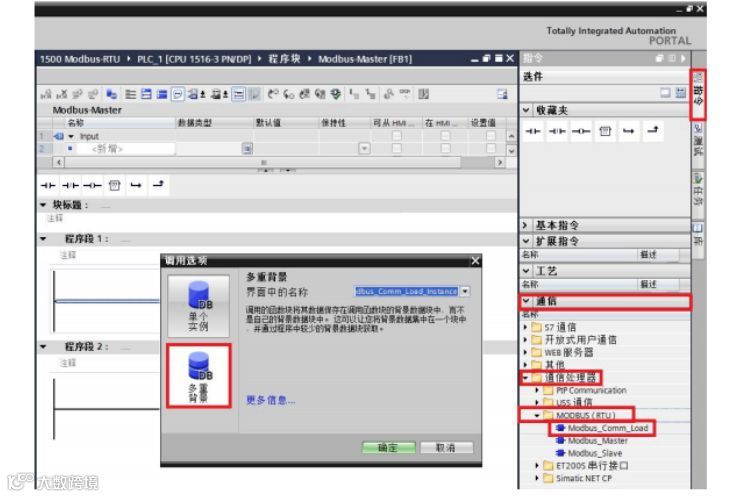The image size is (747, 497).
Task: Toggle highlighted favorites display icon in toolbar
Action: click(x=238, y=94)
